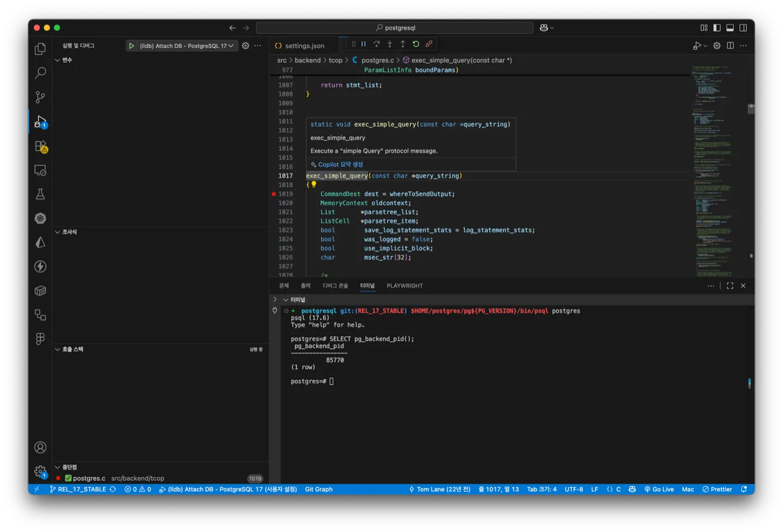Image resolution: width=783 pixels, height=532 pixels.
Task: Pause the debugger from debug toolbar
Action: [363, 44]
